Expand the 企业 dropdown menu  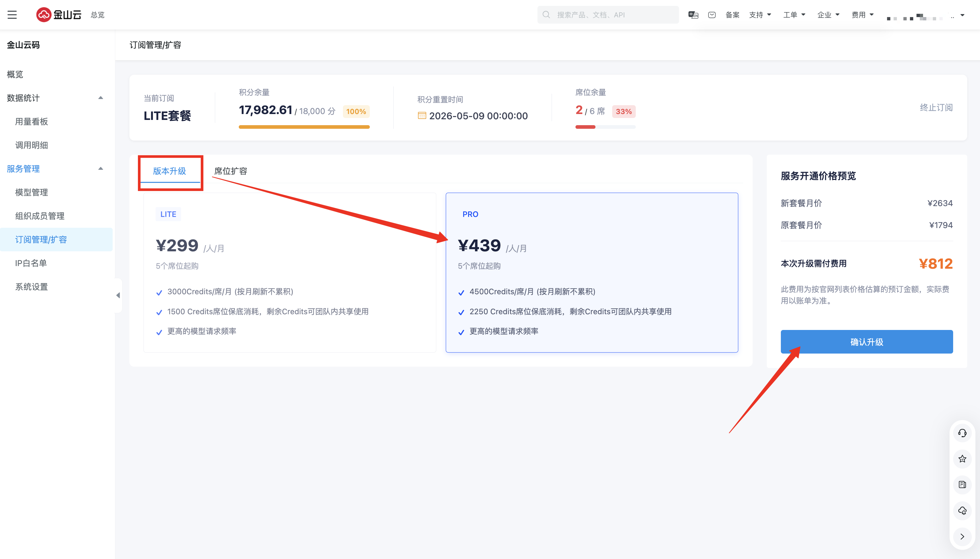pyautogui.click(x=828, y=15)
